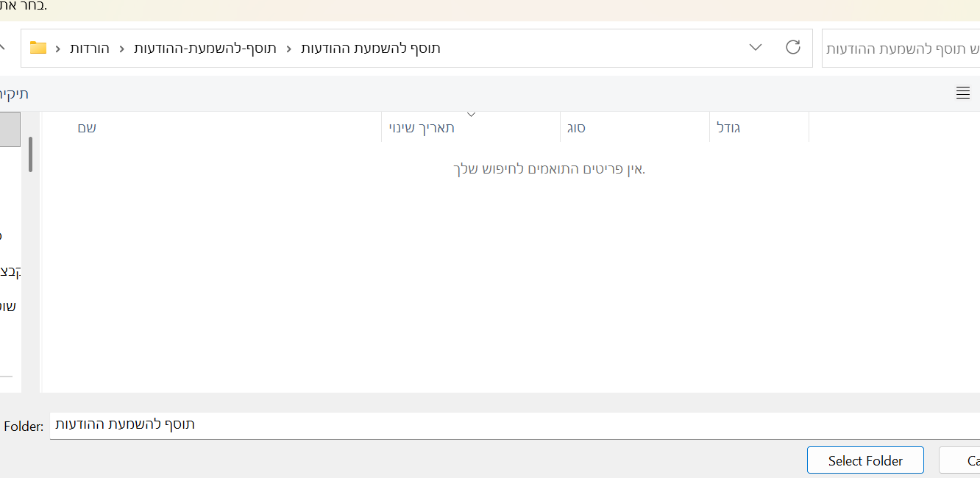The height and width of the screenshot is (478, 980).
Task: Click the empty file list message area
Action: click(549, 169)
